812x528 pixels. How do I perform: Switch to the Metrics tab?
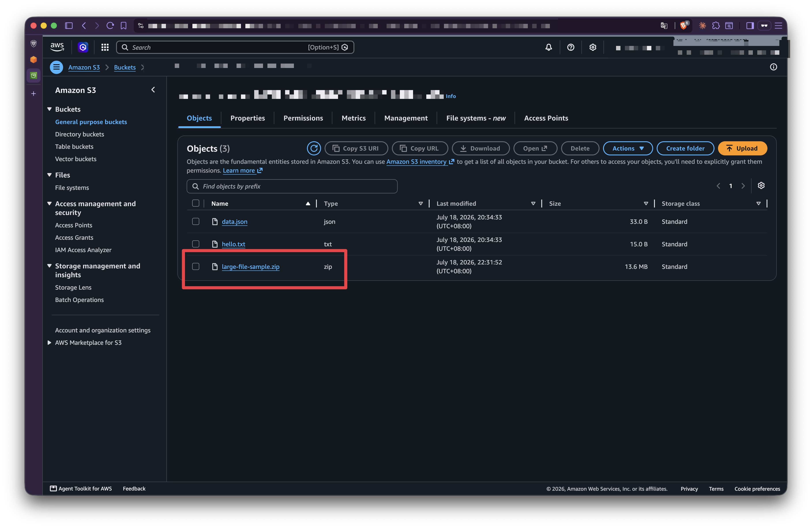(353, 118)
